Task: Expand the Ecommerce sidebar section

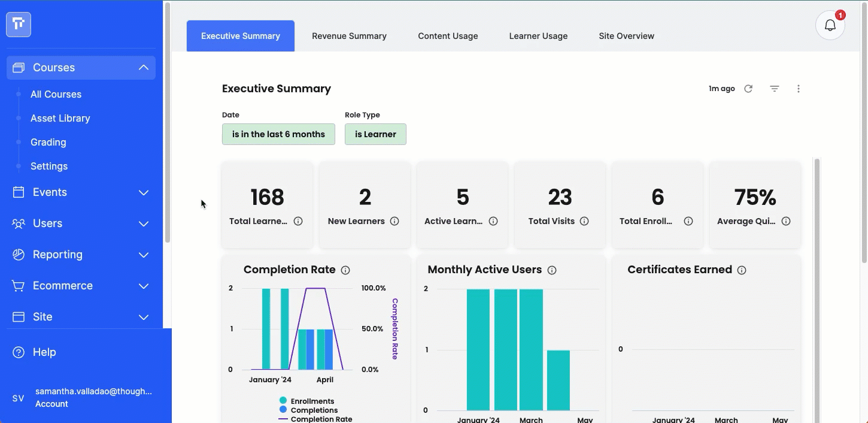Action: (x=81, y=286)
